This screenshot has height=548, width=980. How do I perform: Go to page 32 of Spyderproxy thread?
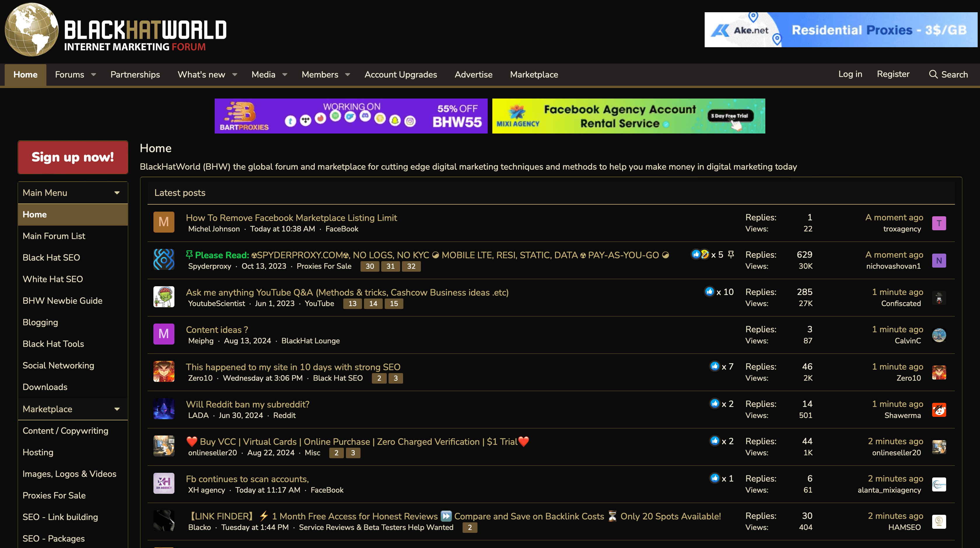point(411,266)
